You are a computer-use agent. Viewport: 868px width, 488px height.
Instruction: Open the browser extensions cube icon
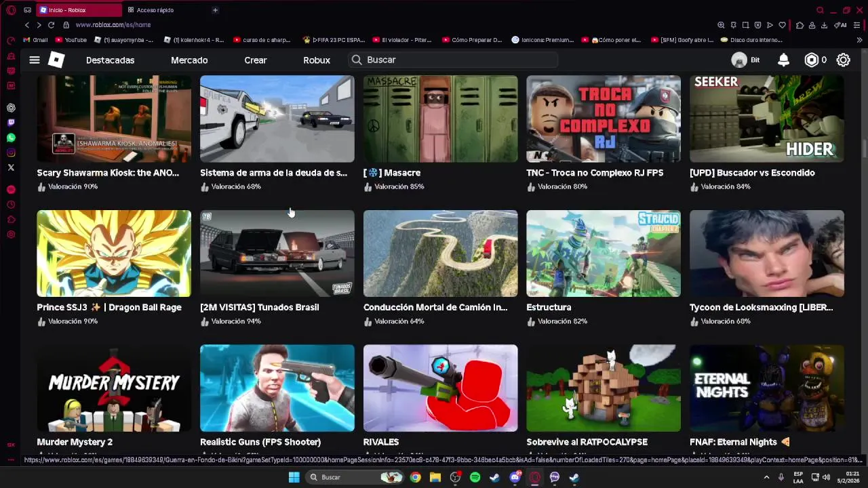tap(800, 25)
